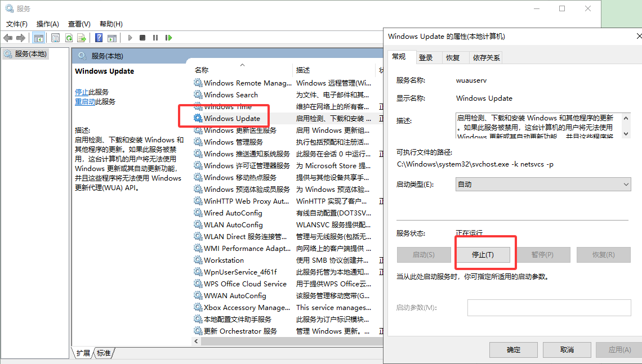The height and width of the screenshot is (364, 642).
Task: Click gear icon beside Workstation service
Action: [198, 260]
